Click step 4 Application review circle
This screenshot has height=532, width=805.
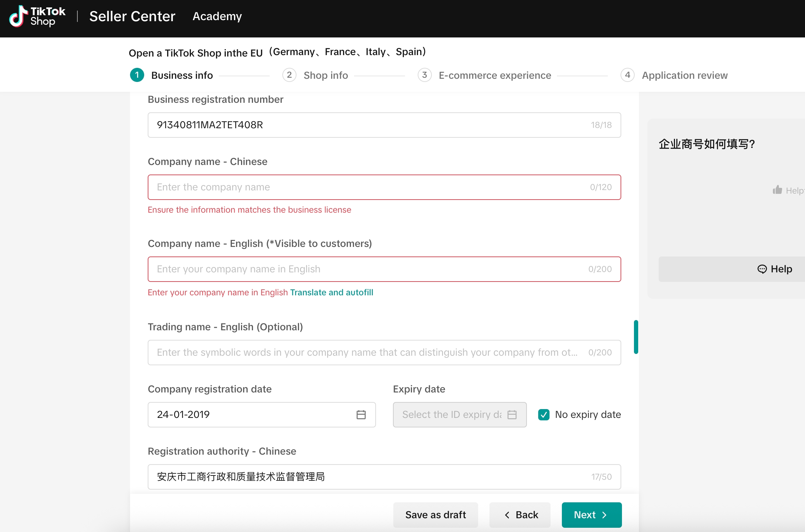pos(627,75)
